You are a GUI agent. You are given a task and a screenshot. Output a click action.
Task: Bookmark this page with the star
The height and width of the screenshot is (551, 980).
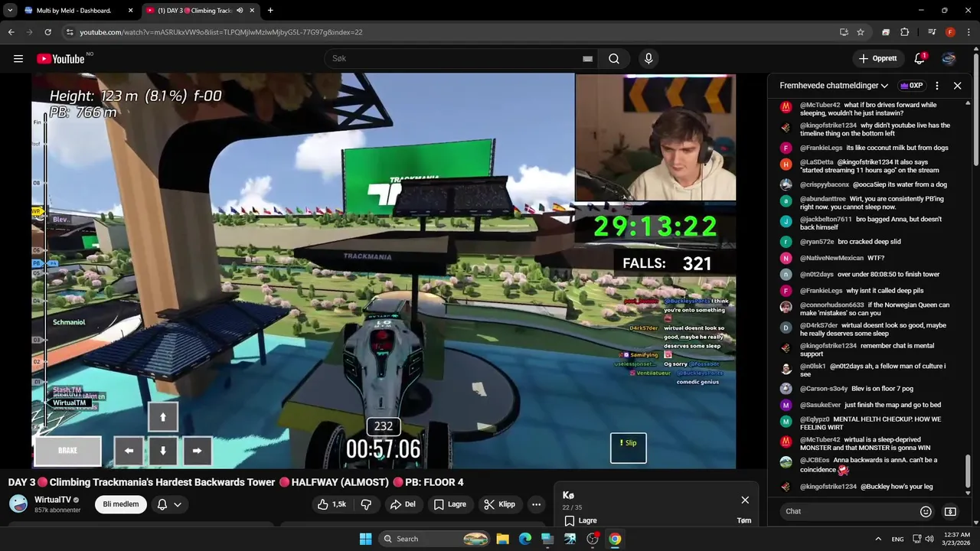pyautogui.click(x=861, y=32)
